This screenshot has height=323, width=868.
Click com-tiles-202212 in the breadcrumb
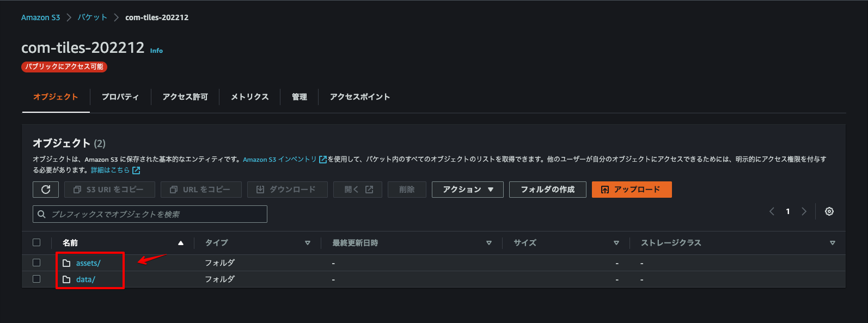point(157,17)
